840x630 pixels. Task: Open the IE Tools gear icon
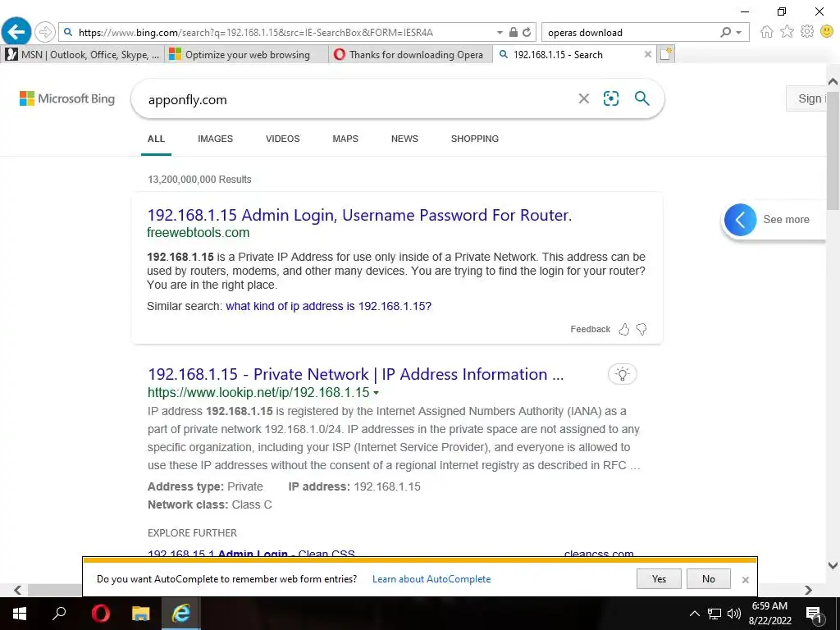(807, 32)
